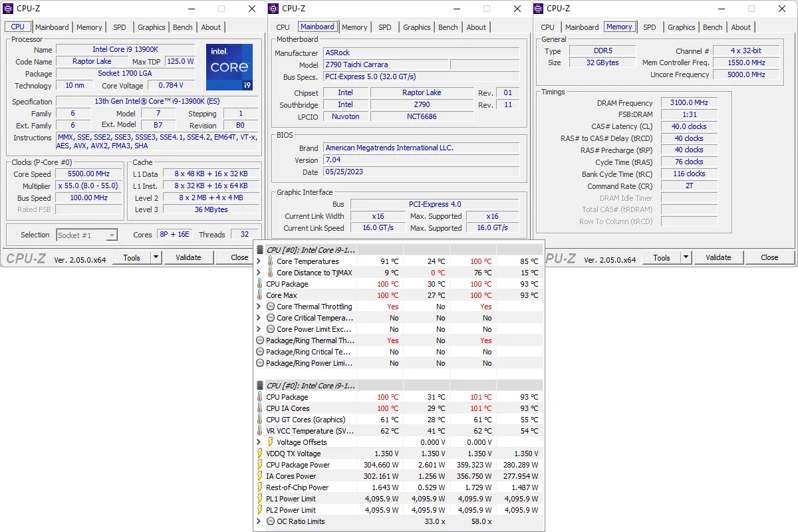This screenshot has width=798, height=532.
Task: Click the Model field Z790 Taichi Carrara
Action: (386, 65)
